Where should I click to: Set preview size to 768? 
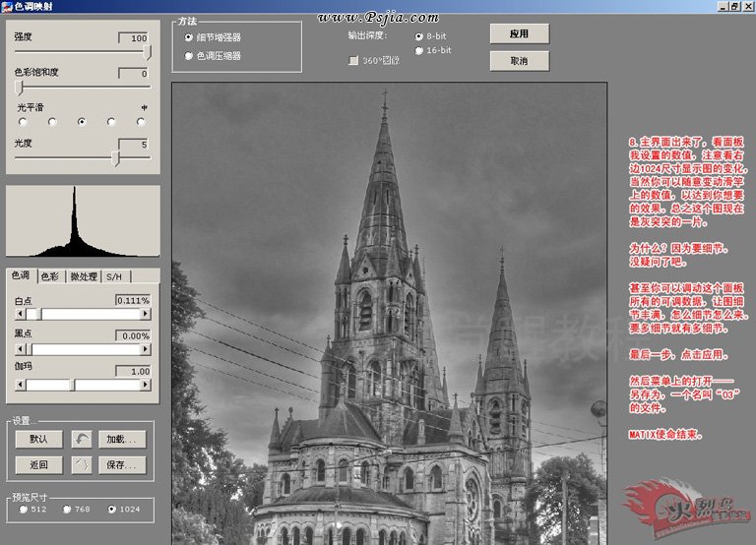pyautogui.click(x=67, y=510)
